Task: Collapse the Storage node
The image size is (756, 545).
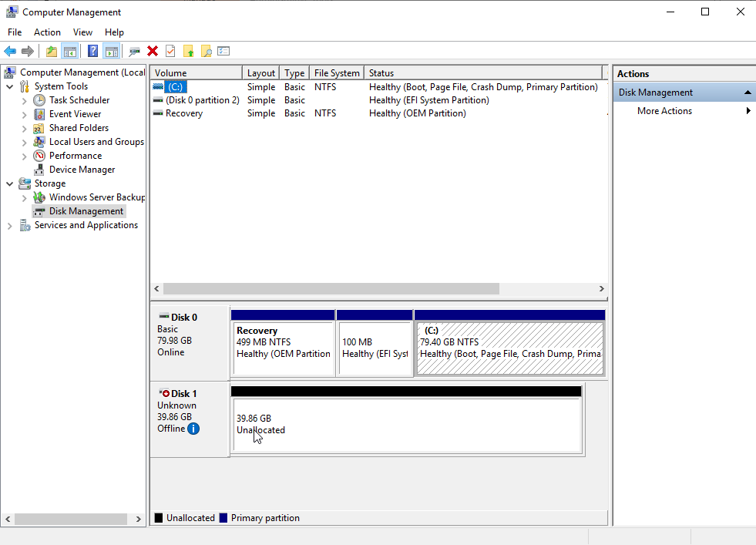Action: point(10,183)
